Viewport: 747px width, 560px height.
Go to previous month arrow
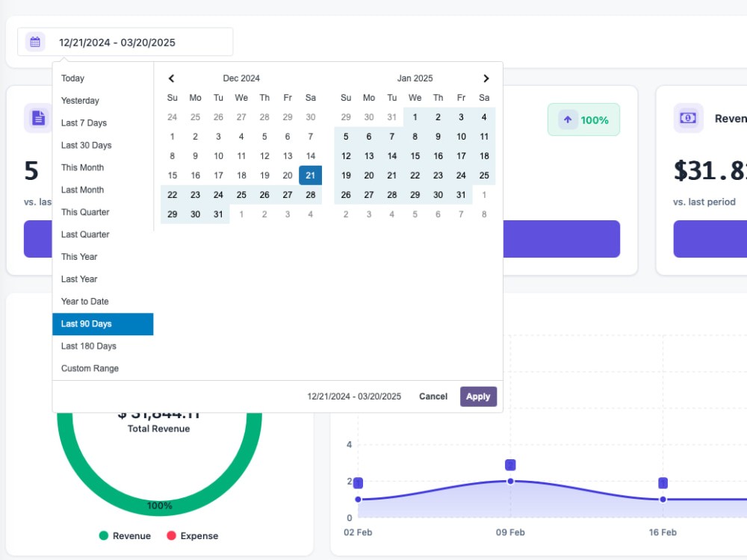click(x=172, y=78)
